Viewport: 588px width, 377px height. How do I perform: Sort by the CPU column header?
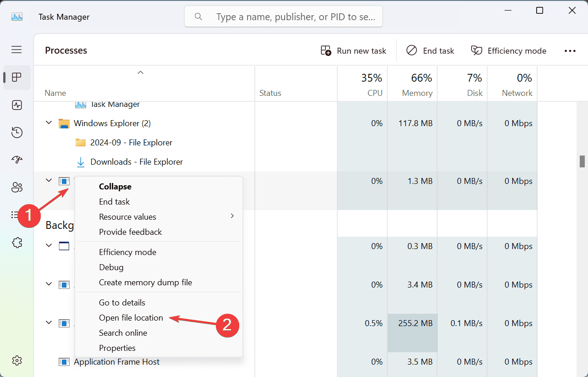(x=363, y=84)
